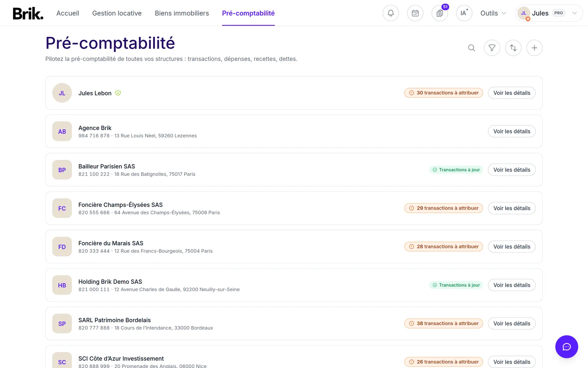588x368 pixels.
Task: Click the JL user avatar in header
Action: click(x=524, y=13)
